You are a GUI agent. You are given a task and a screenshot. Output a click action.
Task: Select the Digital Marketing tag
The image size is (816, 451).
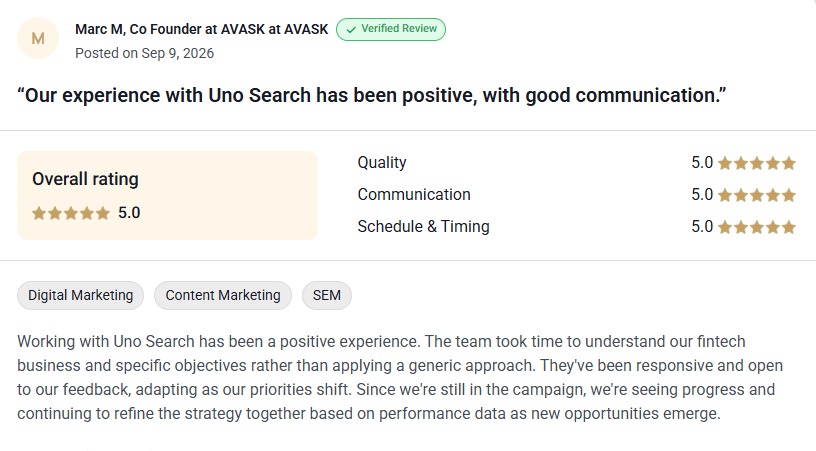coord(81,295)
